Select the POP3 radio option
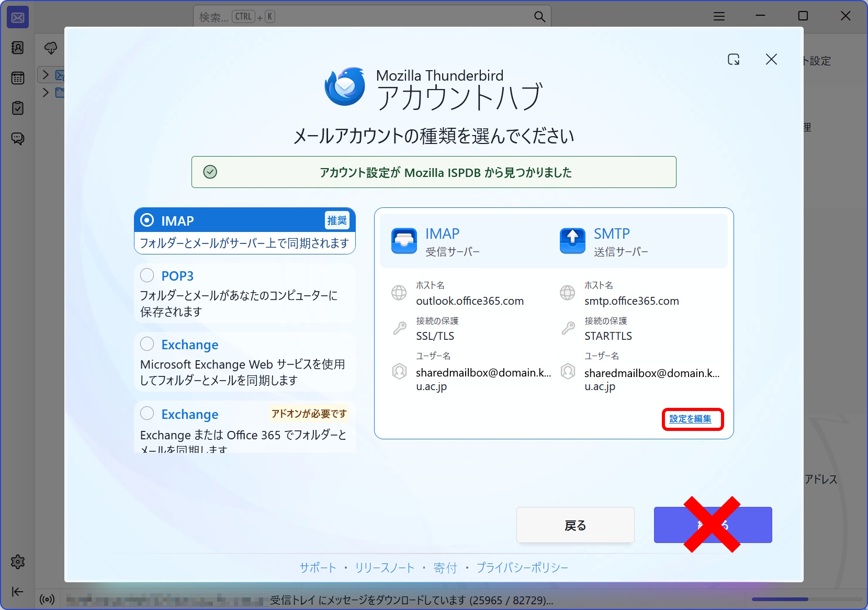 click(148, 275)
